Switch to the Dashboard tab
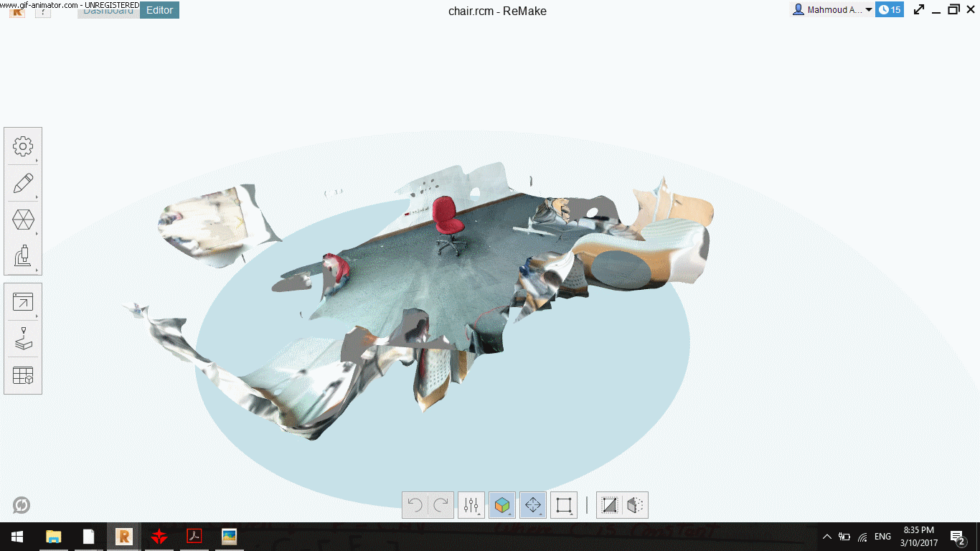This screenshot has width=980, height=551. tap(108, 10)
